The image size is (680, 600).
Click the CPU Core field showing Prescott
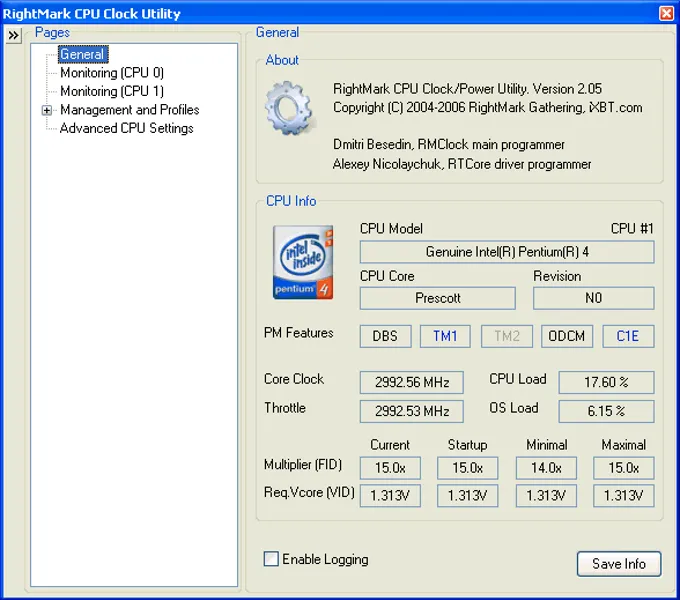[438, 298]
